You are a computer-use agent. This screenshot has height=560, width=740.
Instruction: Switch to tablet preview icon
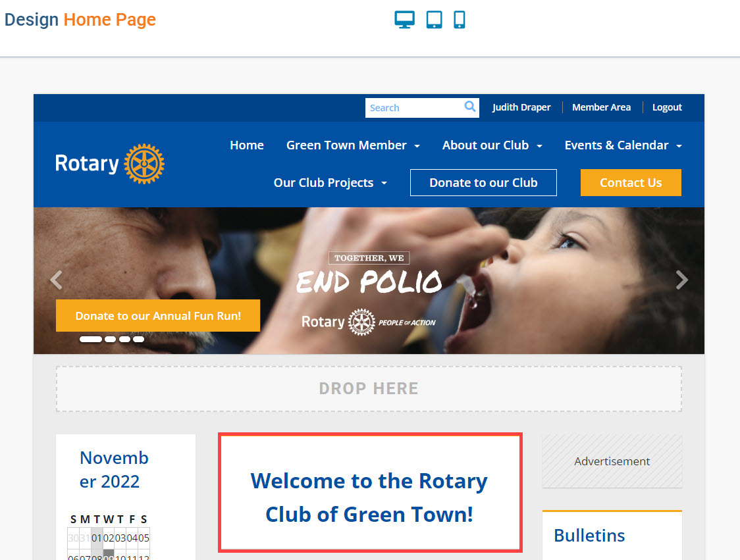(434, 20)
